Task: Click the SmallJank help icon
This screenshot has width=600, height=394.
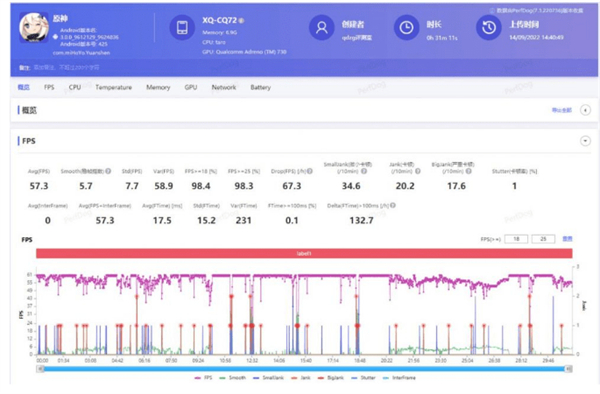Action: 364,171
